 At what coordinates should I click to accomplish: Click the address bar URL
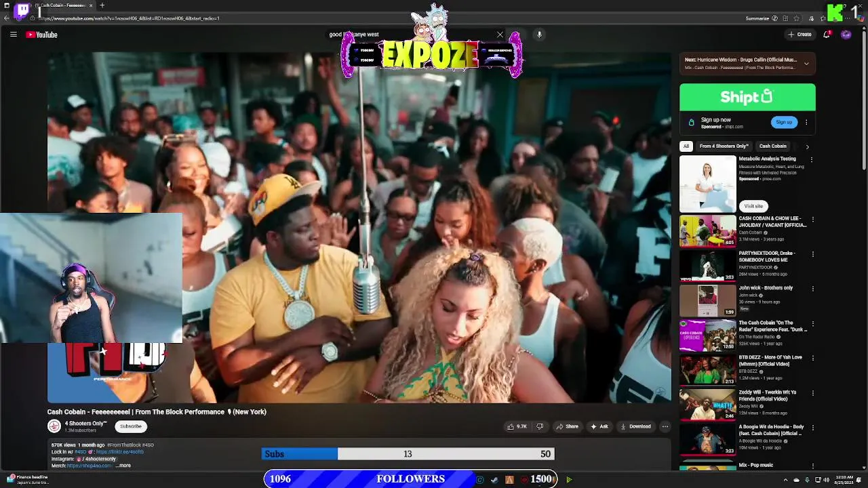129,18
